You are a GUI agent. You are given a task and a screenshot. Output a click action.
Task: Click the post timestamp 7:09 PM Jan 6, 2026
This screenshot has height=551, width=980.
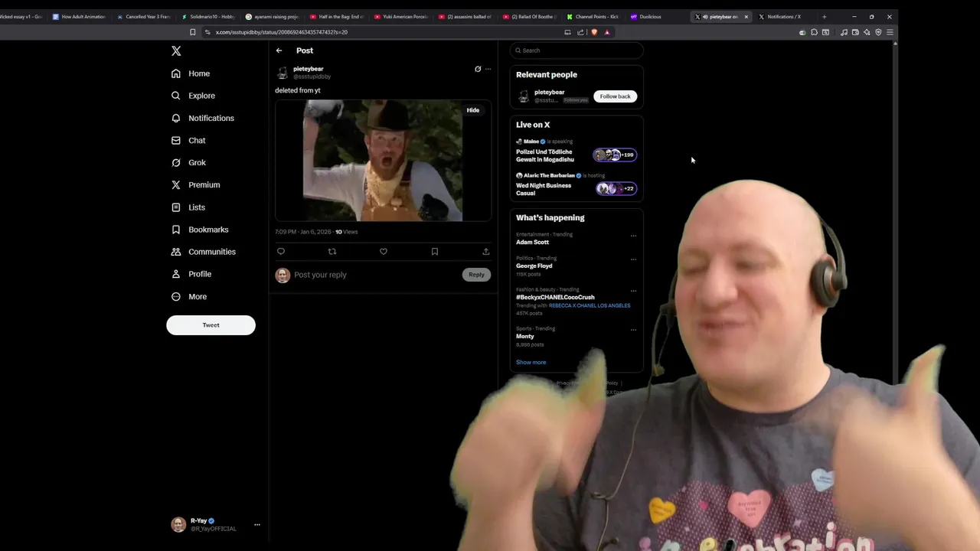304,232
